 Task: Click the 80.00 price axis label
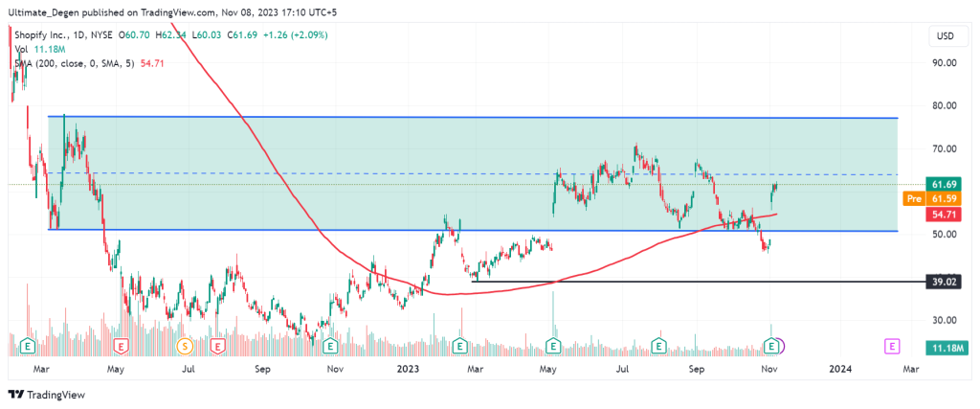tap(945, 105)
